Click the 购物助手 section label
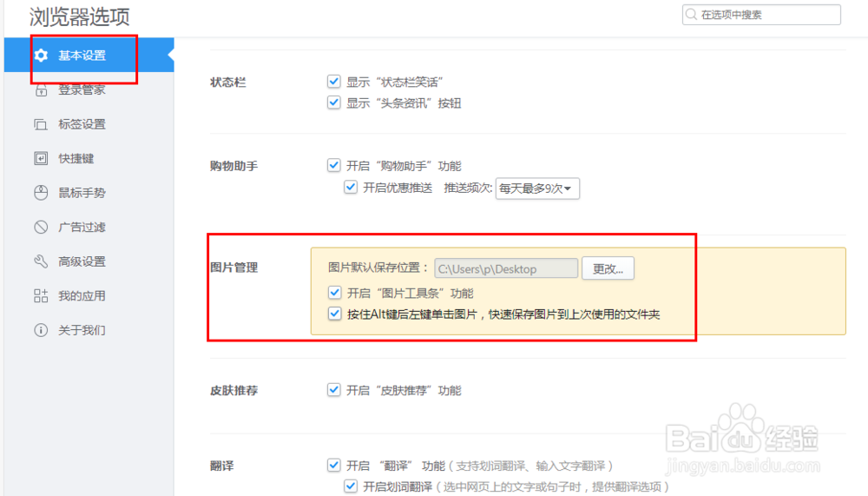Viewport: 868px width, 496px height. 234,166
